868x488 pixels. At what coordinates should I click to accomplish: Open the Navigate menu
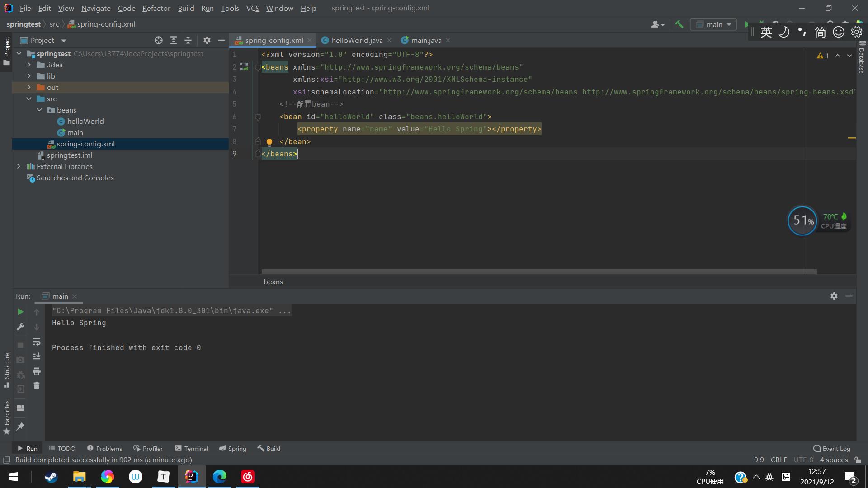point(96,8)
